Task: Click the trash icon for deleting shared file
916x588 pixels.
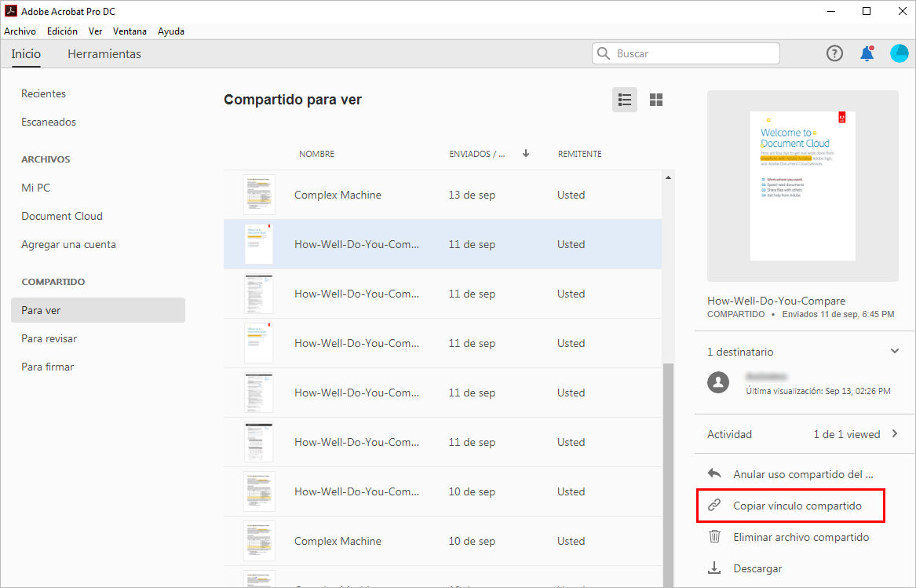Action: [713, 536]
